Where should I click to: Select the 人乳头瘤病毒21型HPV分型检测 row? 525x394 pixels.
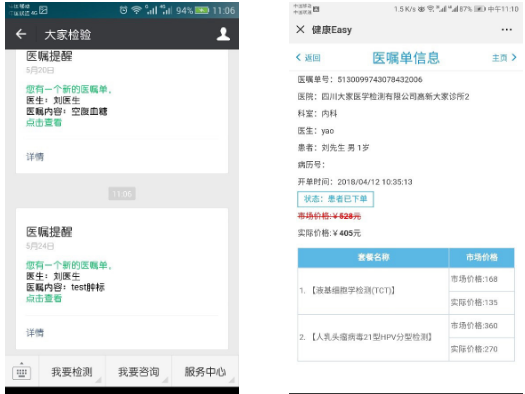pyautogui.click(x=373, y=337)
